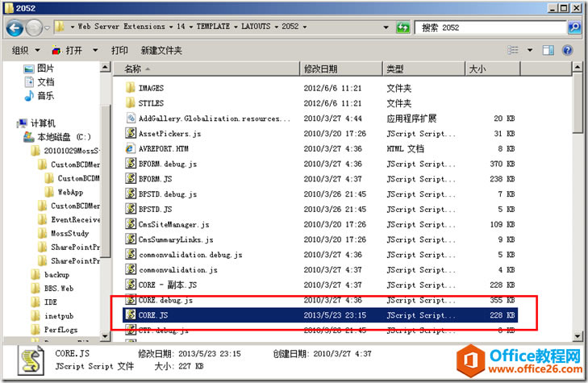Click the BFORM.JS script icon
Screen dimensions: 588x383
coord(130,178)
